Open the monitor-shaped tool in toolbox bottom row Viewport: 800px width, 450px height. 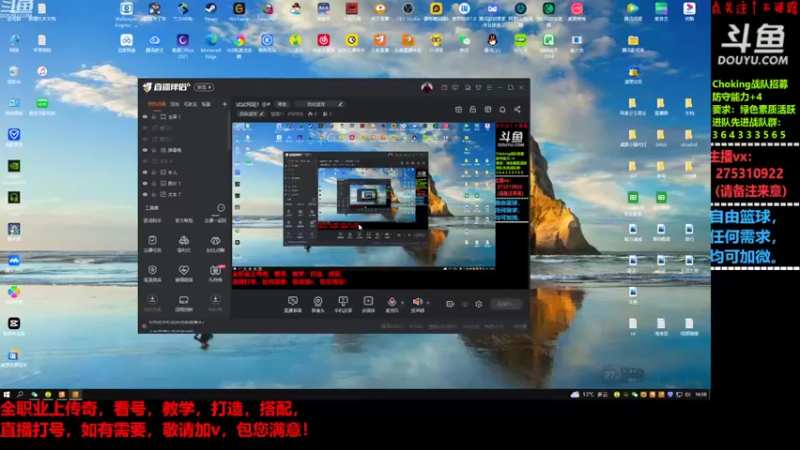point(184,302)
